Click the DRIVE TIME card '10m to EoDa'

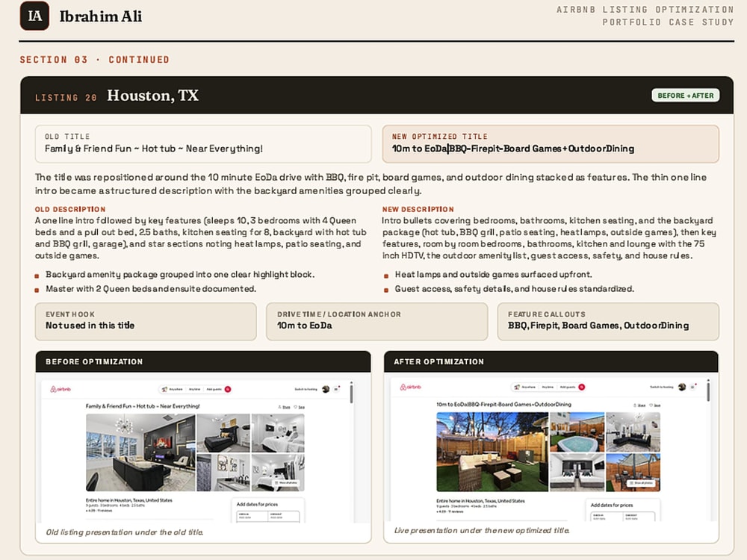(x=376, y=321)
